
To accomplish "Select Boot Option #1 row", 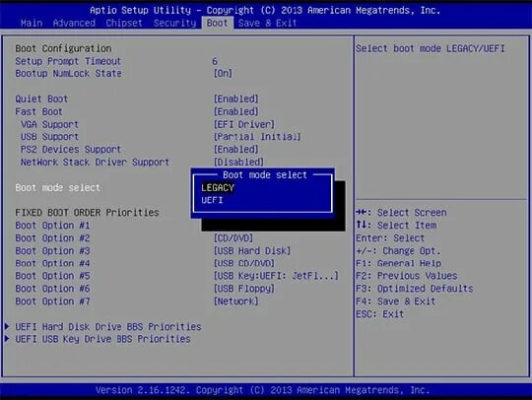I will click(x=52, y=226).
